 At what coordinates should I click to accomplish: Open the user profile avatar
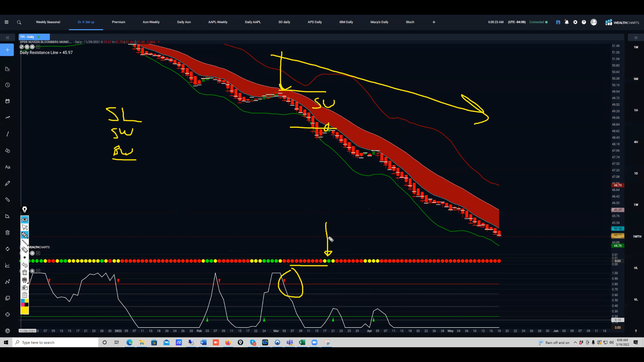pyautogui.click(x=594, y=22)
